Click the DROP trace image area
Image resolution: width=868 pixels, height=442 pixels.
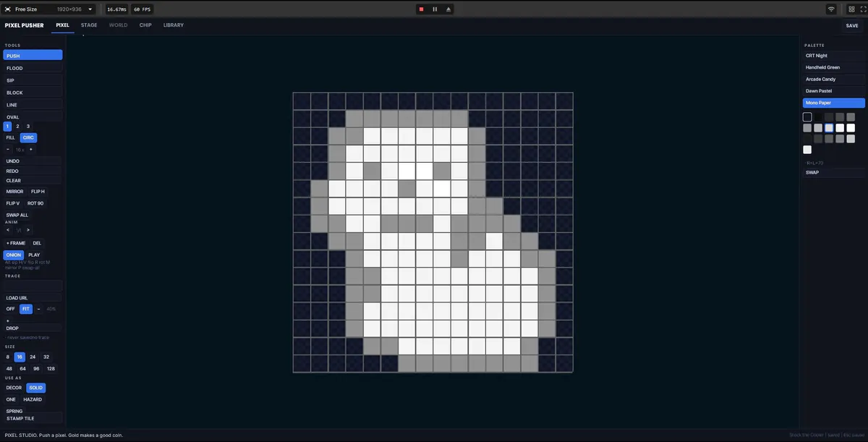click(x=33, y=328)
